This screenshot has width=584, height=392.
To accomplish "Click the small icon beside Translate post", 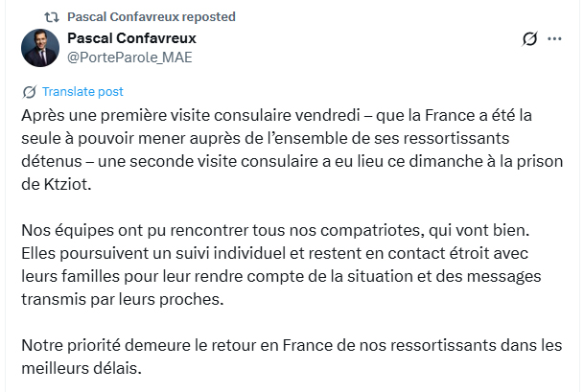I will 29,92.
